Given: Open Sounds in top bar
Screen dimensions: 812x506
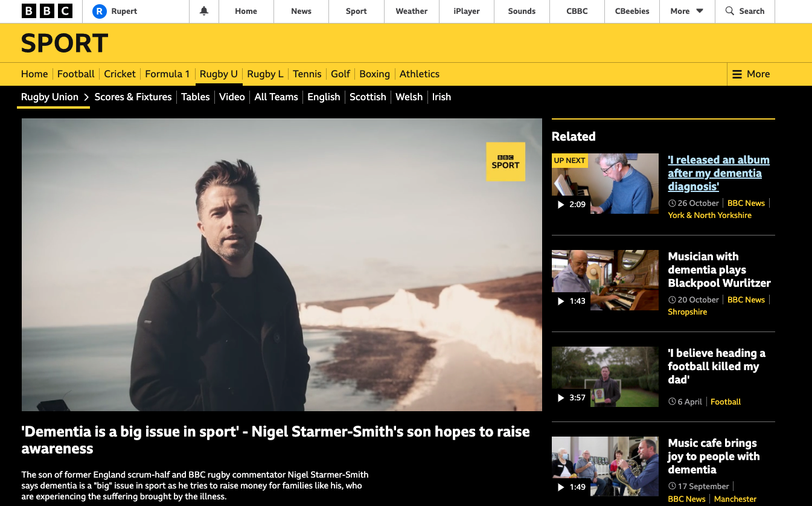Looking at the screenshot, I should [522, 11].
